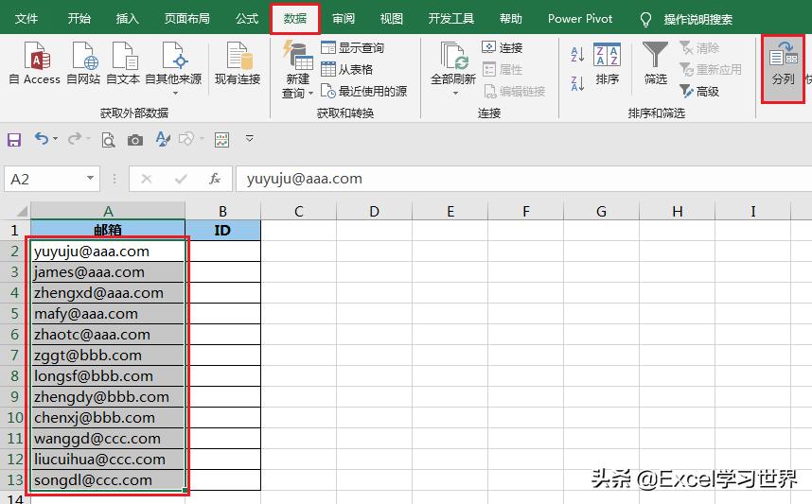Click Connections (连接) button in ribbon
The image size is (812, 504).
point(502,47)
